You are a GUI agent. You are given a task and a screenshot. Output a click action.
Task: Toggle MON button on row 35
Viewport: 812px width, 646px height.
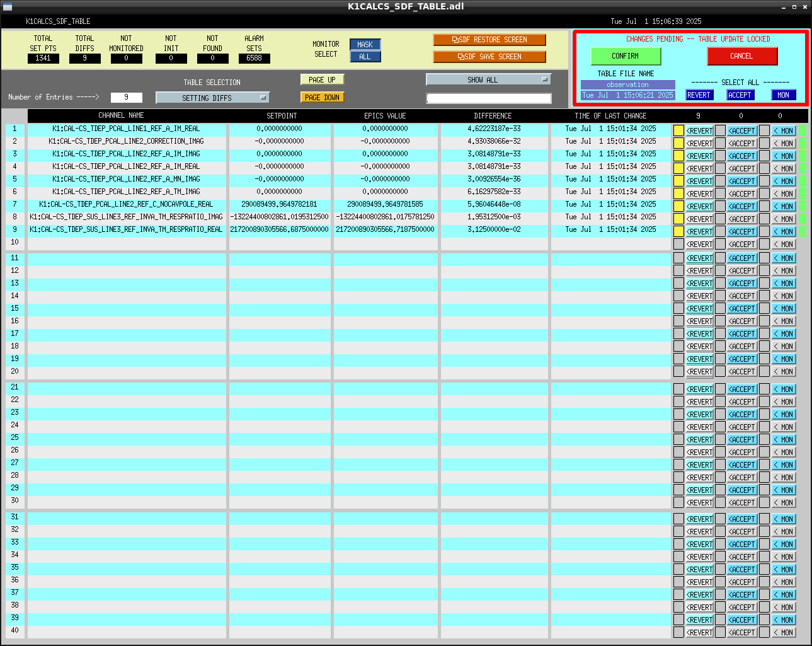[784, 570]
